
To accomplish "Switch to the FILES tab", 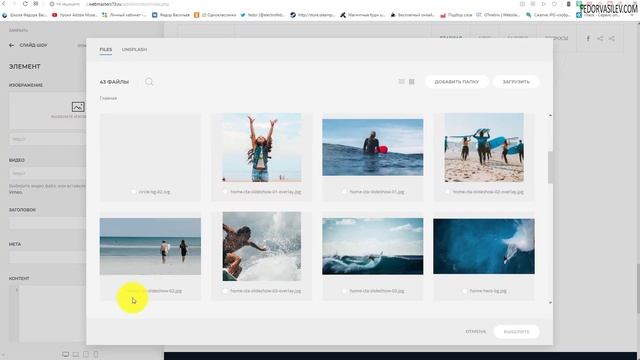I will [106, 49].
